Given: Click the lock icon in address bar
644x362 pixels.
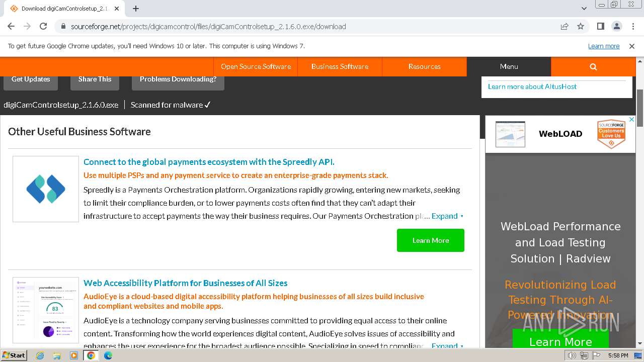Looking at the screenshot, I should pos(63,27).
